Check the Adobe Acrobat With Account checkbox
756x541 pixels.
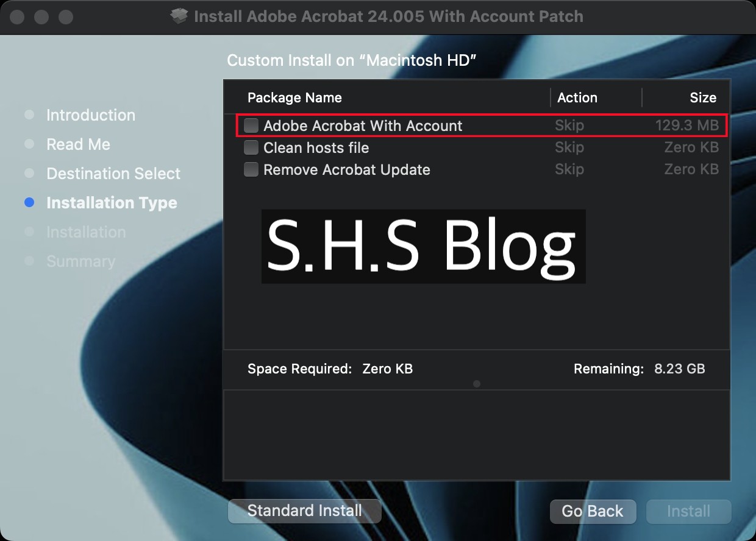point(251,126)
